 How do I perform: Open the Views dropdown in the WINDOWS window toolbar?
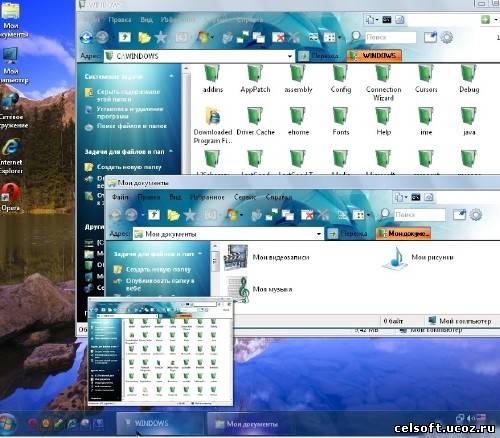click(x=339, y=37)
